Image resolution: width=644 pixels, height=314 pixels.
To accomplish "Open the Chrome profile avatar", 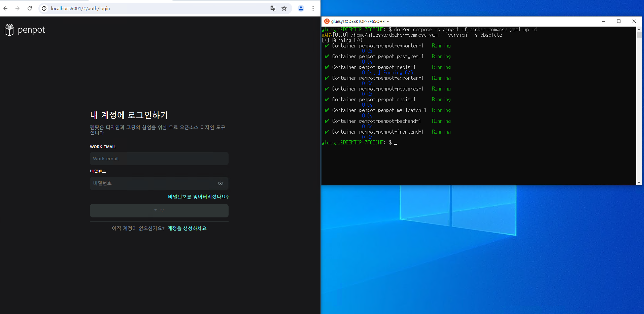I will point(301,8).
